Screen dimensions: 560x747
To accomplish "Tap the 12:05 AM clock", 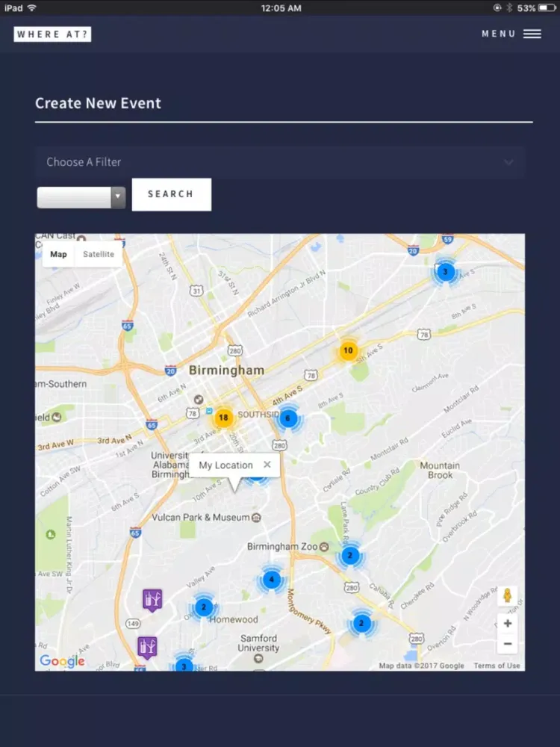I will 281,8.
